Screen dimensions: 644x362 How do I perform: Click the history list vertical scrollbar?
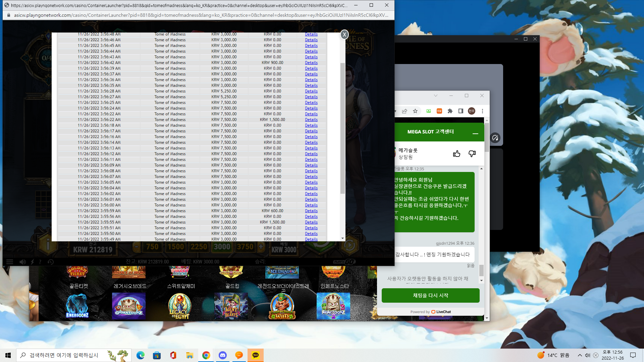pyautogui.click(x=342, y=128)
